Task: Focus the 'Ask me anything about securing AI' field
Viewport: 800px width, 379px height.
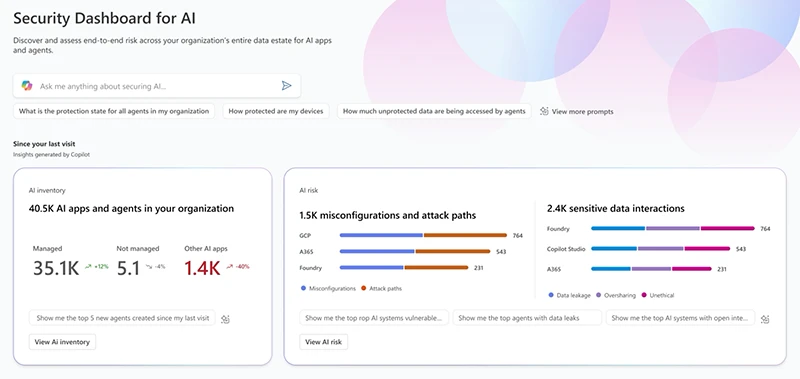Action: 157,86
